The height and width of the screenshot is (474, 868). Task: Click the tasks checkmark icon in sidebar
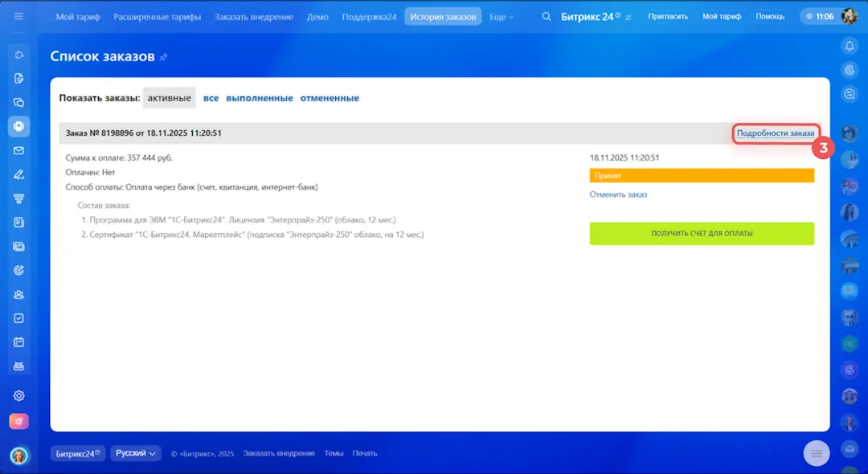pos(19,318)
